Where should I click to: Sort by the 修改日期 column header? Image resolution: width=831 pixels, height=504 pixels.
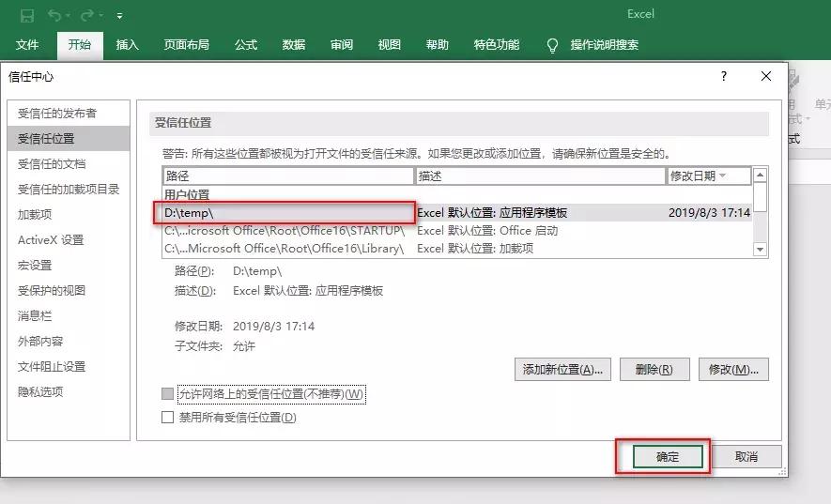[709, 176]
